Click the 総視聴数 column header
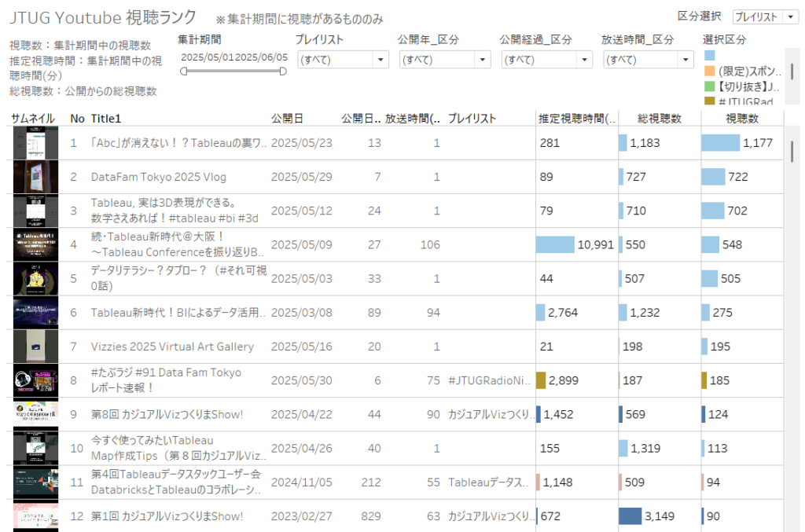The height and width of the screenshot is (532, 805). (660, 119)
